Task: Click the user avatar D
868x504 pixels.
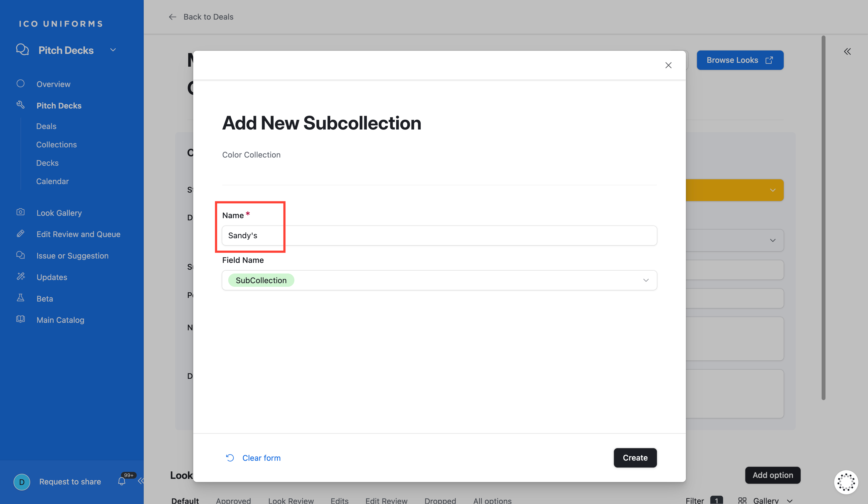Action: pyautogui.click(x=22, y=482)
